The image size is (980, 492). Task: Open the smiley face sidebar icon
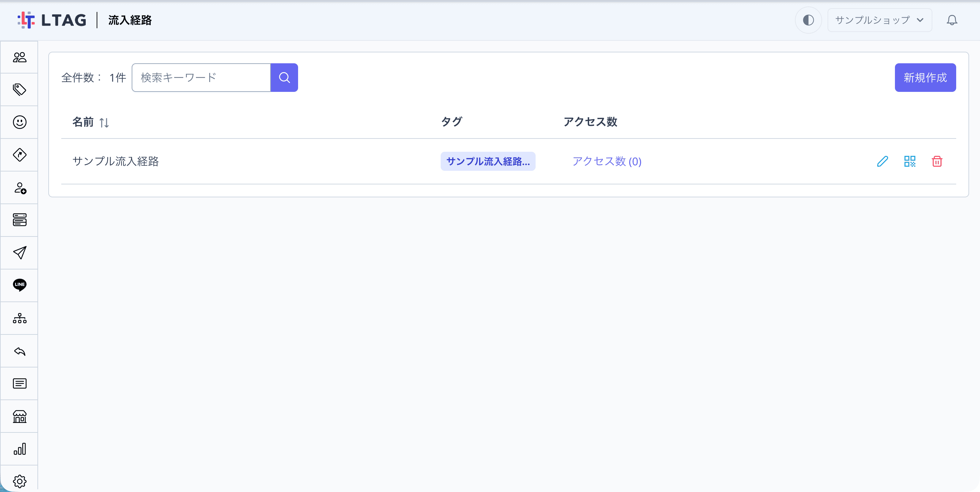[19, 122]
